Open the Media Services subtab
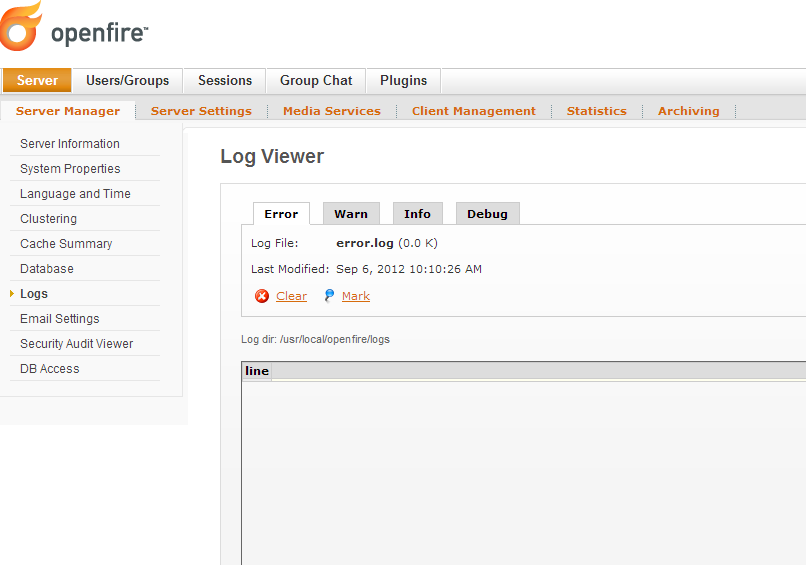The height and width of the screenshot is (565, 806). click(x=332, y=111)
